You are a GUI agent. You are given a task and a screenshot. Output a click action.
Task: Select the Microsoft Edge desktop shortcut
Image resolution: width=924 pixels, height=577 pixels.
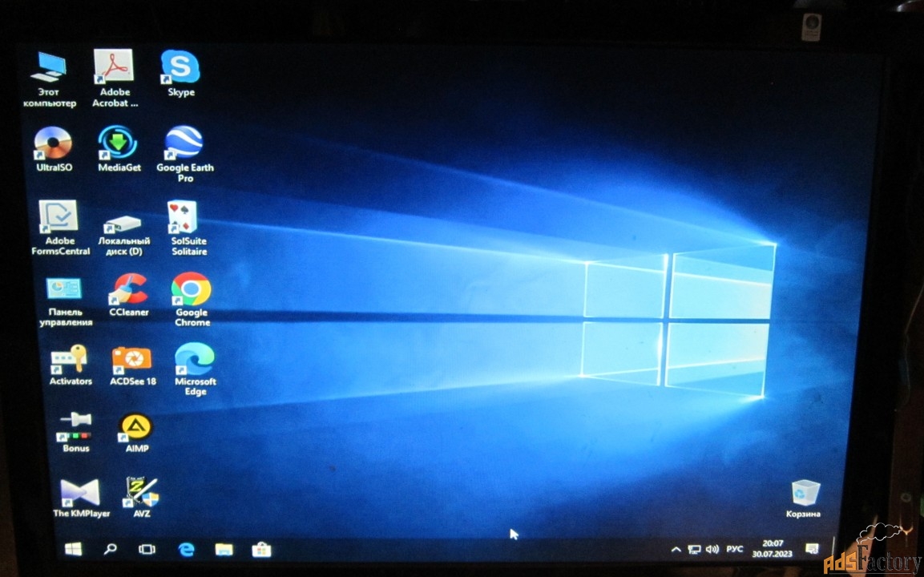coord(195,369)
